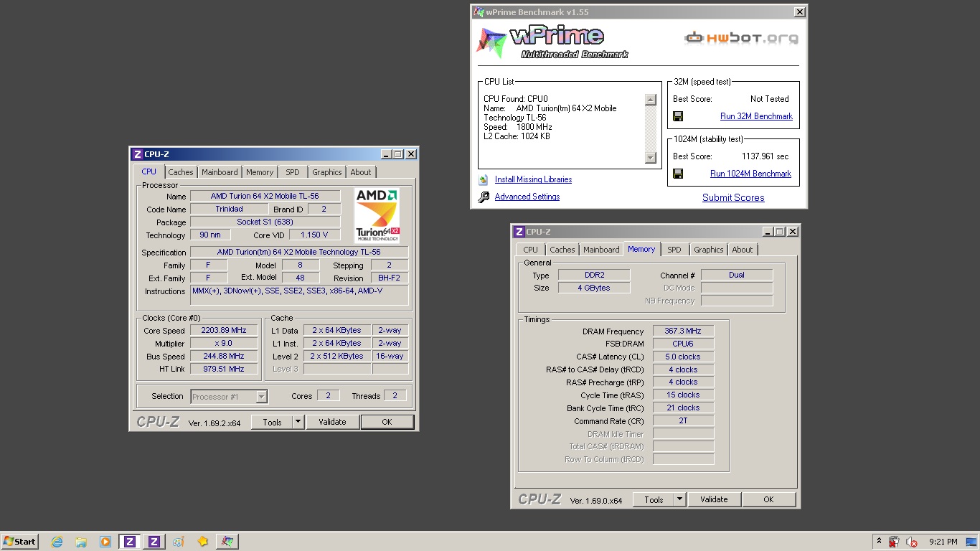
Task: Click the icon beside Install Missing Libraries
Action: point(484,179)
